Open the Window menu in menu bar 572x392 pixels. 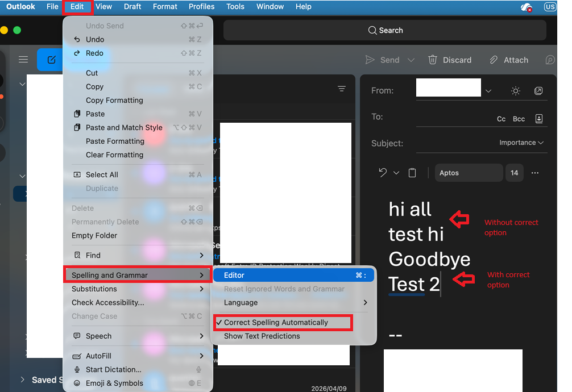[270, 7]
